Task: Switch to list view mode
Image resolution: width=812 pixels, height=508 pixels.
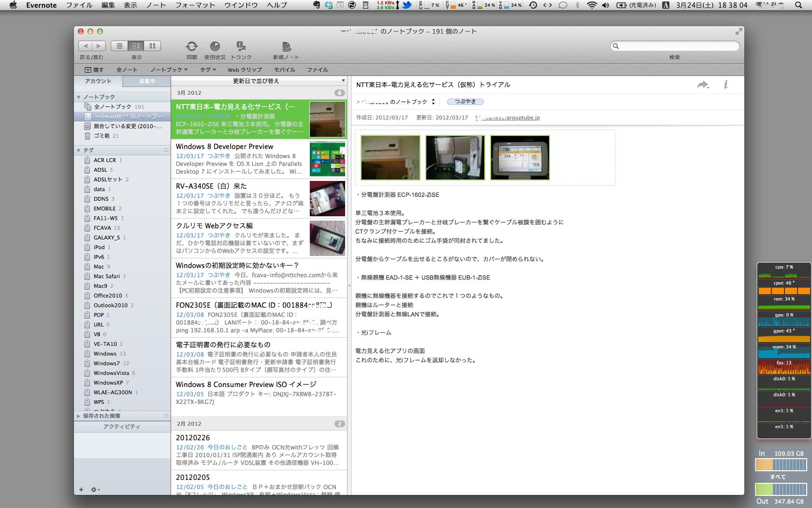Action: pos(119,46)
